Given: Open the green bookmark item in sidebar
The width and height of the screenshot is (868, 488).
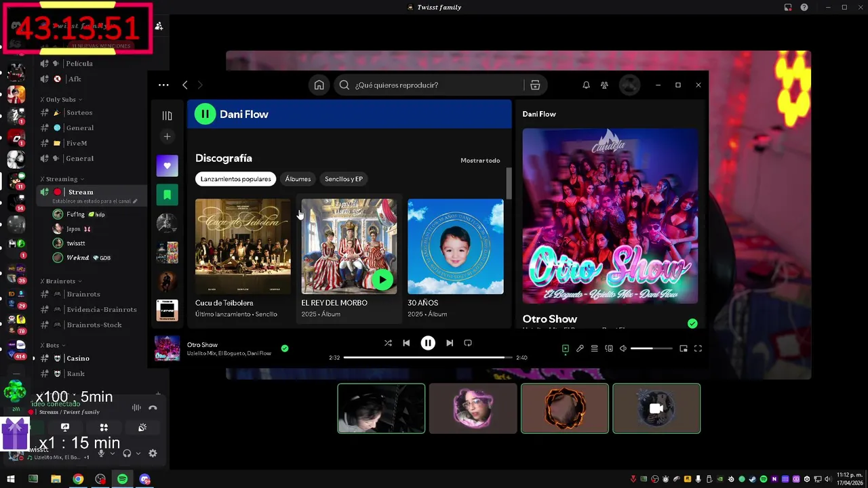Looking at the screenshot, I should [x=167, y=195].
